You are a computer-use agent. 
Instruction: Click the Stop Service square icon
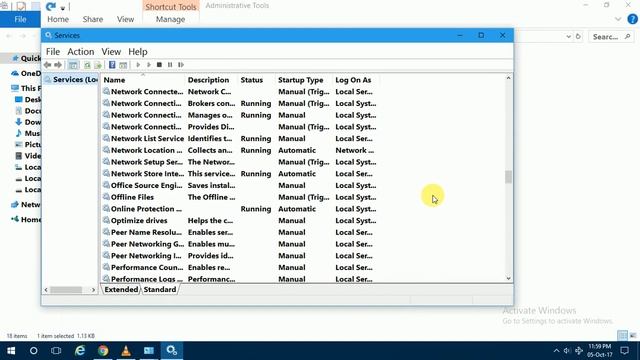click(x=159, y=65)
